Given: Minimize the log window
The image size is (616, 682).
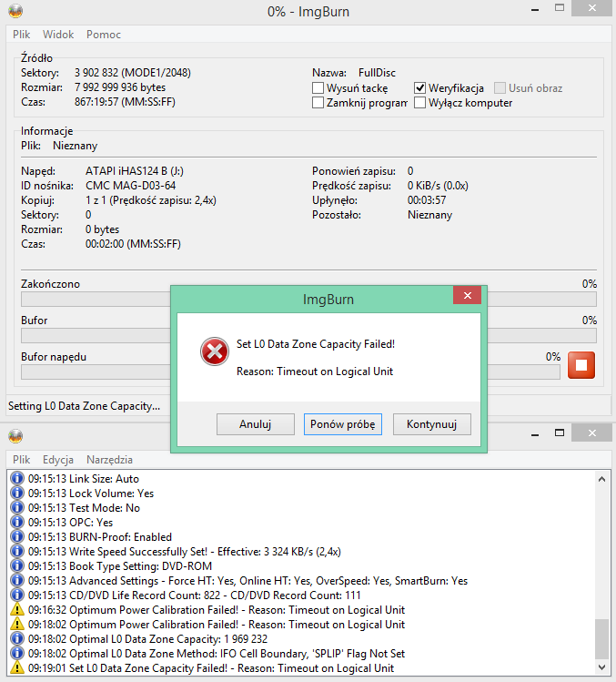Looking at the screenshot, I should point(535,433).
